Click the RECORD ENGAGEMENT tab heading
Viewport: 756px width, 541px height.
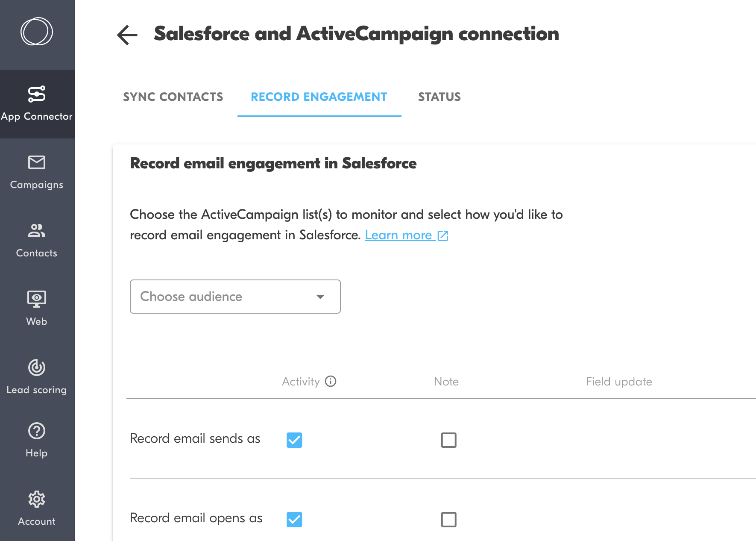(319, 97)
